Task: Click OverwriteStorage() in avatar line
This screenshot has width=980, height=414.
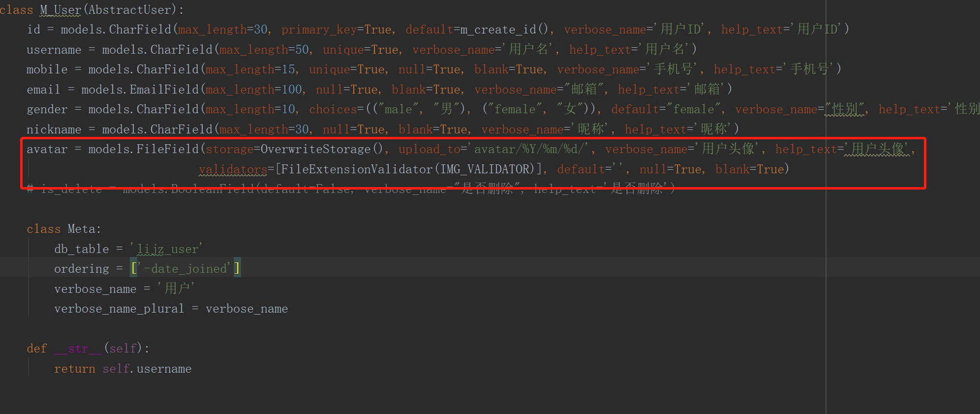Action: [x=321, y=149]
